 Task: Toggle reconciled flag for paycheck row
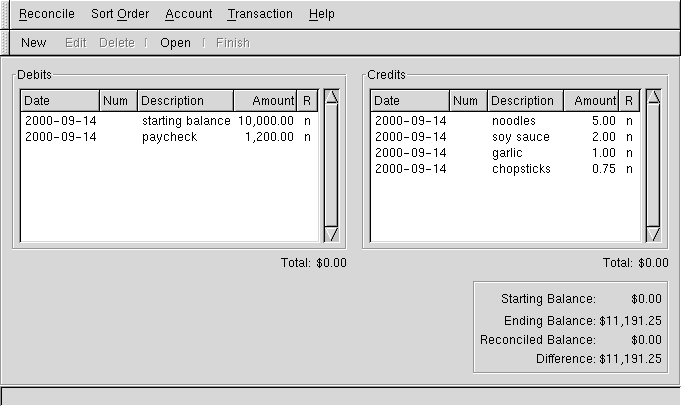click(x=307, y=137)
